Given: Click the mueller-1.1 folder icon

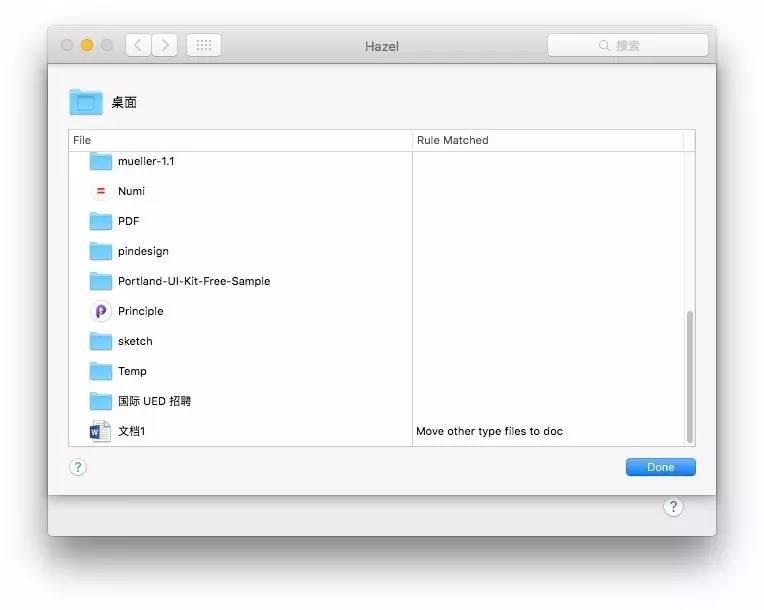Looking at the screenshot, I should point(100,161).
